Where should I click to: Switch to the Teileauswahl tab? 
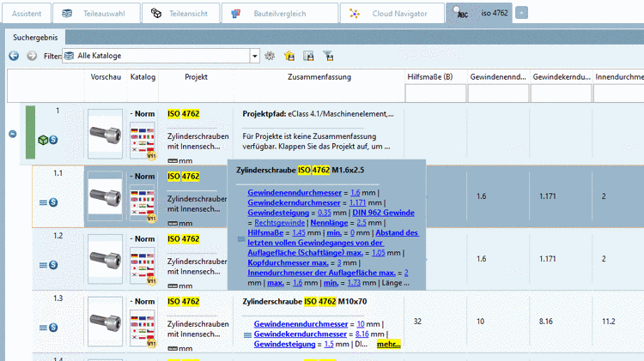click(x=96, y=14)
